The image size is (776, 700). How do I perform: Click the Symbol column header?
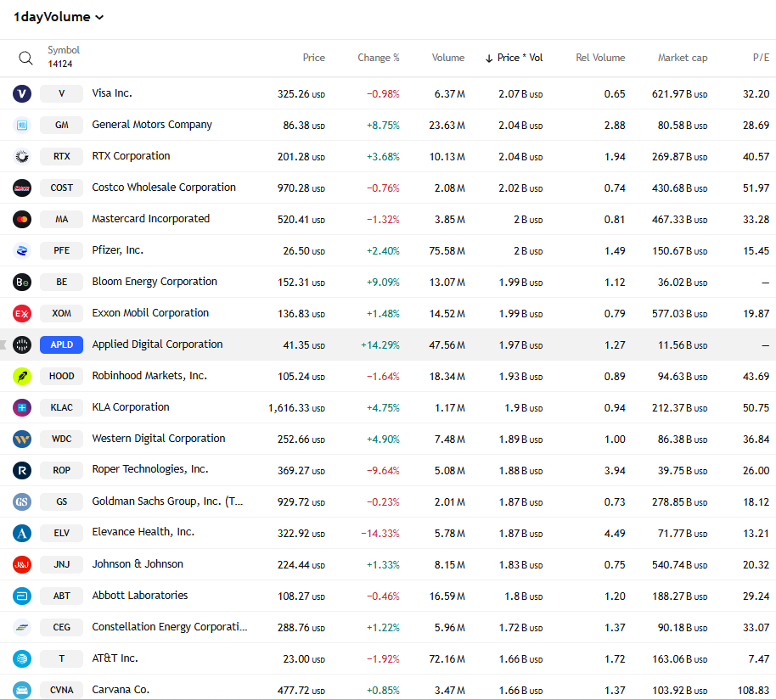pos(64,50)
